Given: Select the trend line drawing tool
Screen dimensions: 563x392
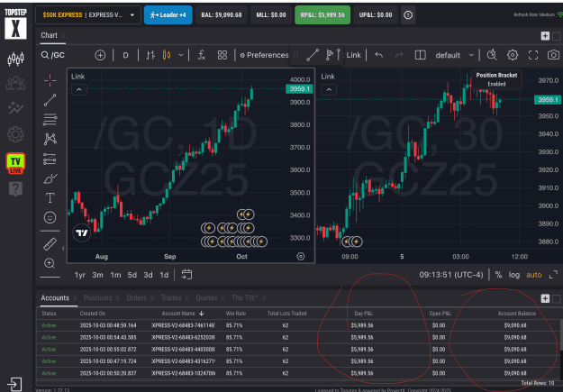Looking at the screenshot, I should pos(50,100).
